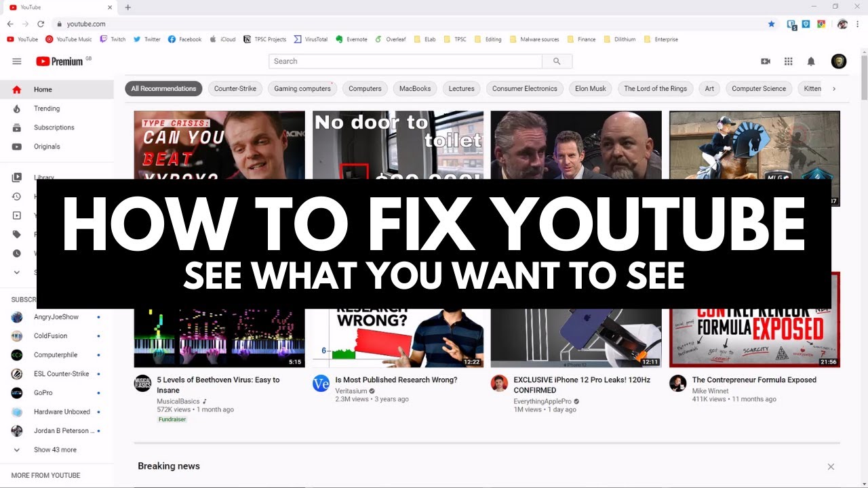Expand Show 43 more subscriptions
The height and width of the screenshot is (488, 868).
[57, 450]
